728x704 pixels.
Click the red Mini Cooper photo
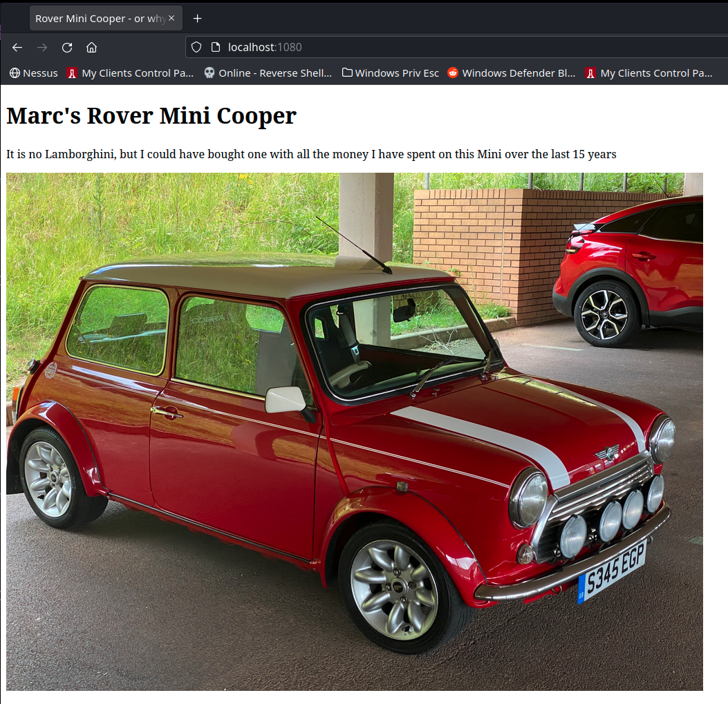point(354,431)
